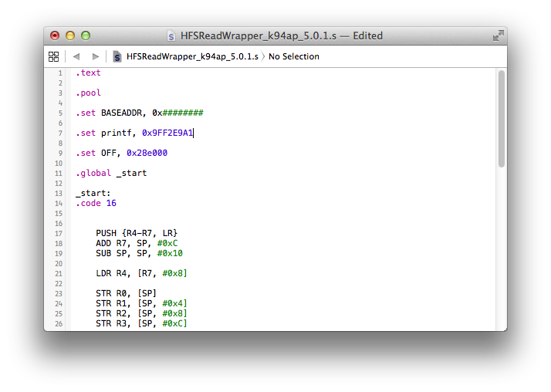Open HFSReadWrapper_k94ap_5.0.1.s jump bar item

[x=192, y=56]
